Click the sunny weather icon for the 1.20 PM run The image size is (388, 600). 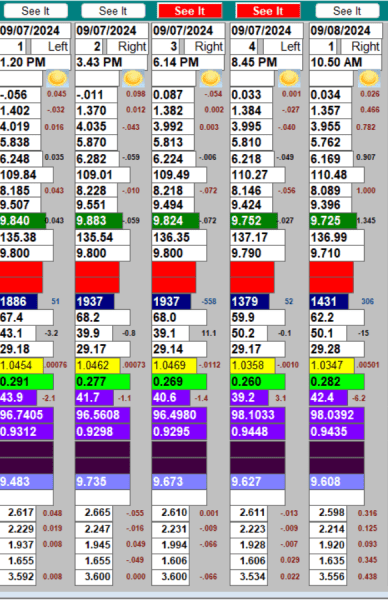point(58,78)
